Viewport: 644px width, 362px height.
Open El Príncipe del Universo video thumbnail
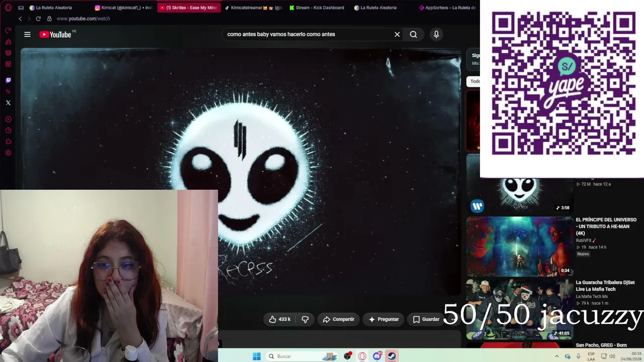pyautogui.click(x=520, y=246)
